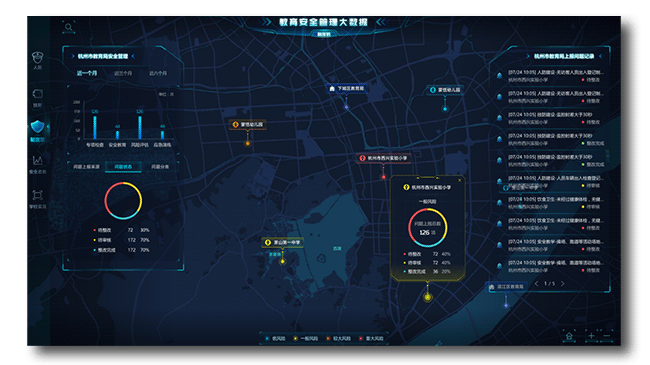Go to previous page of records list

[537, 284]
